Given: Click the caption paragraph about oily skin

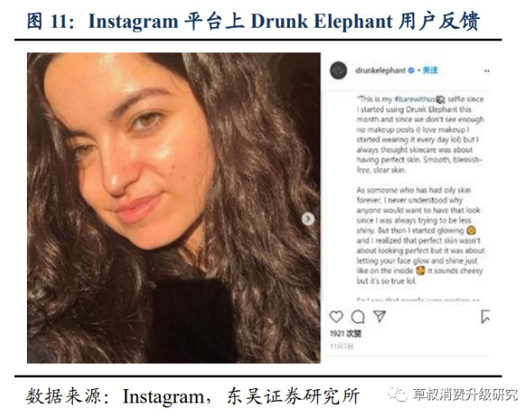Looking at the screenshot, I should click(420, 235).
